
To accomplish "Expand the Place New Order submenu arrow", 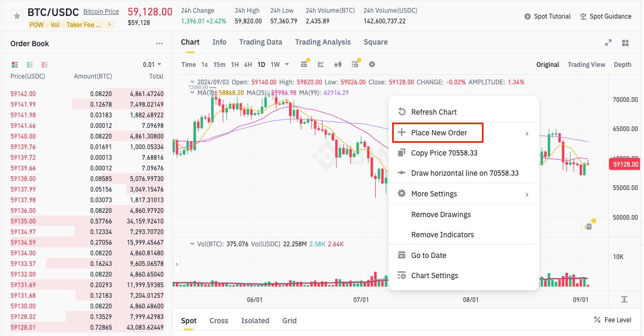I will [x=527, y=133].
